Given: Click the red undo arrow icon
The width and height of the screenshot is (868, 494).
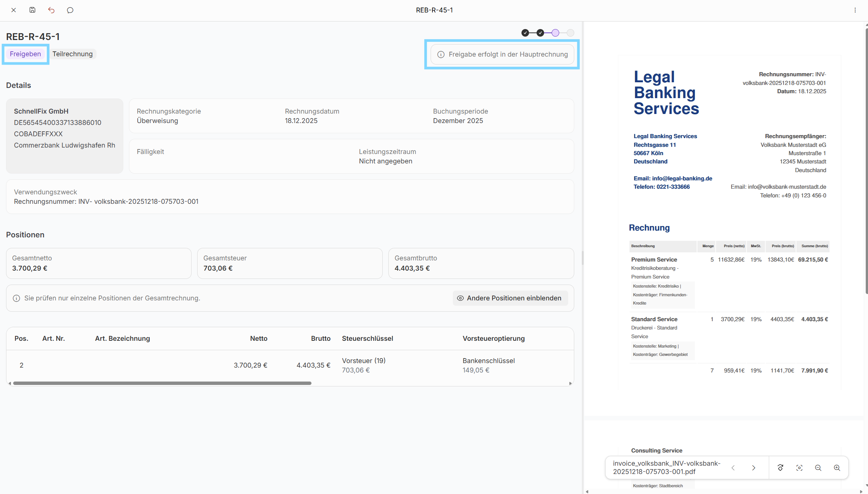Looking at the screenshot, I should point(51,10).
